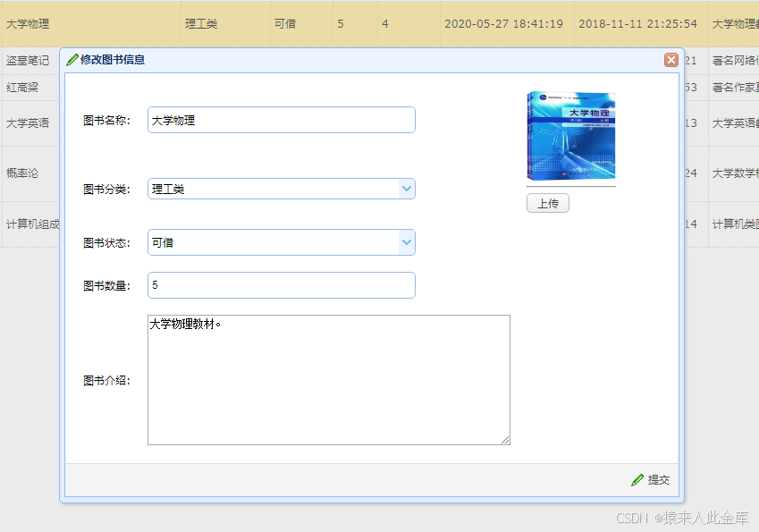Click the pencil icon in dialog title
This screenshot has width=759, height=532.
pyautogui.click(x=72, y=60)
